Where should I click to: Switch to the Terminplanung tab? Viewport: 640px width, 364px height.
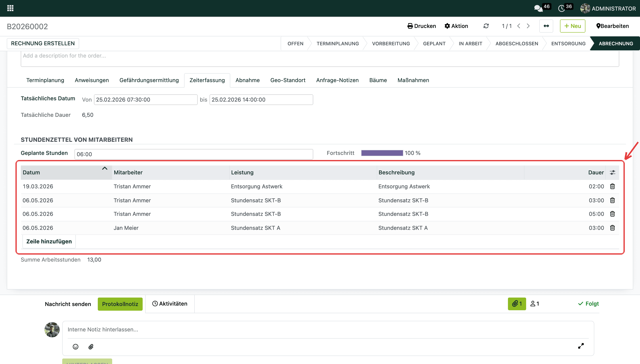(x=45, y=80)
